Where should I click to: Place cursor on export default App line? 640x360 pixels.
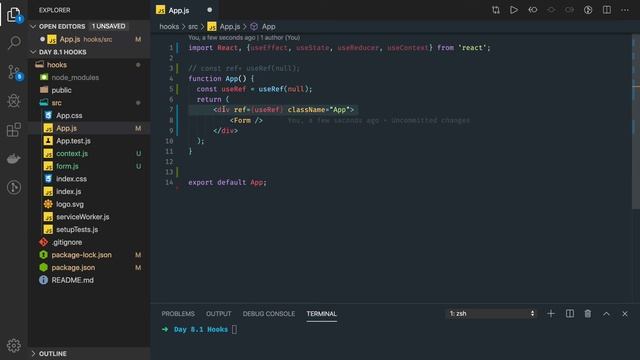(x=227, y=182)
